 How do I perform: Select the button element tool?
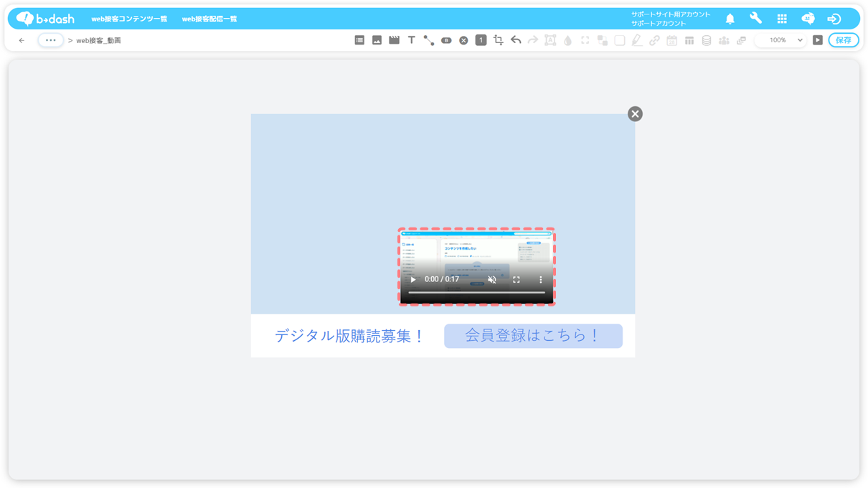446,41
